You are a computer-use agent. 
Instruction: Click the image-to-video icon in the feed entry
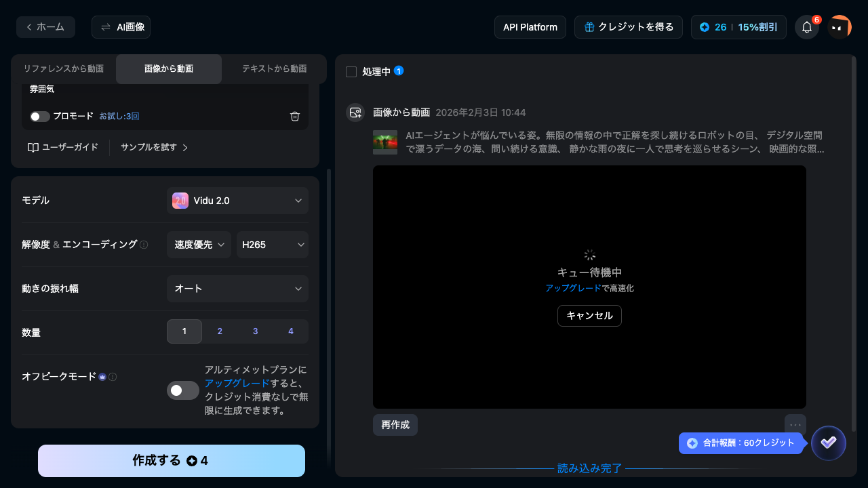pyautogui.click(x=355, y=112)
